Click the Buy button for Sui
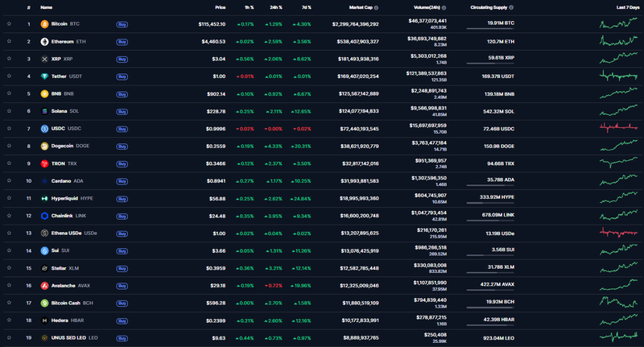This screenshot has height=347, width=644. (x=122, y=251)
